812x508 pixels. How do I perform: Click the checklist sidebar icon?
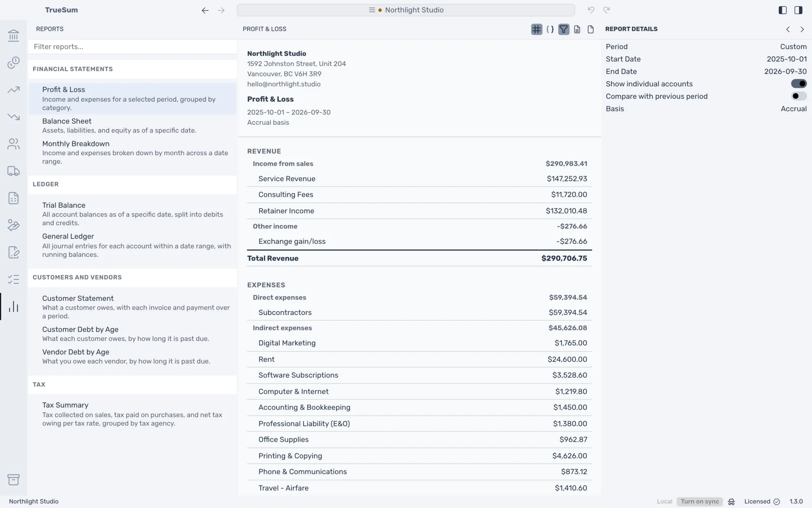13,280
